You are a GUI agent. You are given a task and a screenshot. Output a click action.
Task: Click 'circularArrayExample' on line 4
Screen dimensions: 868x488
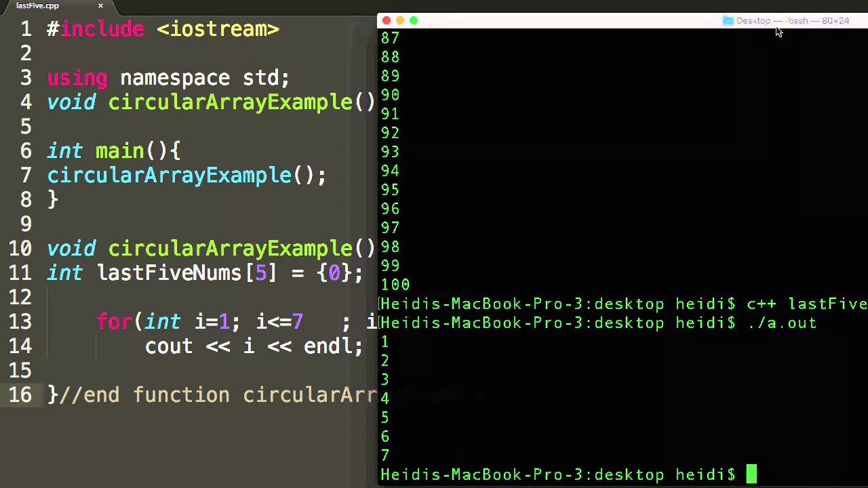click(231, 102)
